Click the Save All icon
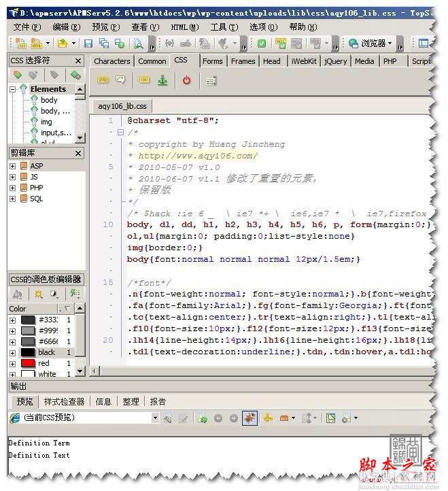This screenshot has height=491, width=448. click(x=103, y=44)
